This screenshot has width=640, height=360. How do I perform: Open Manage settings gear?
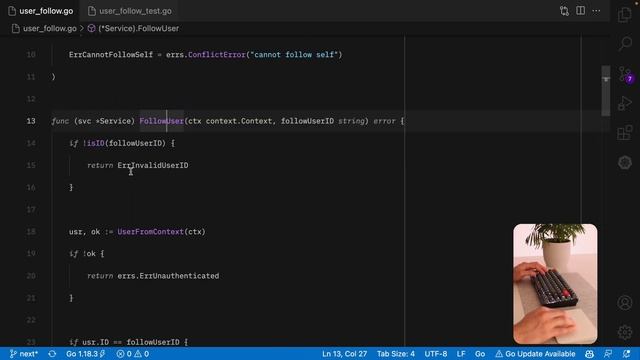pos(624,332)
